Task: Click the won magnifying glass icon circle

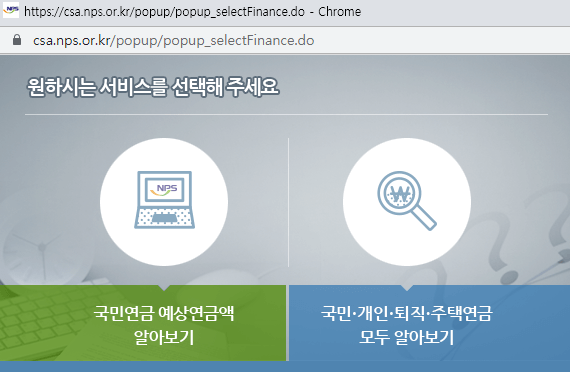Action: click(x=407, y=202)
